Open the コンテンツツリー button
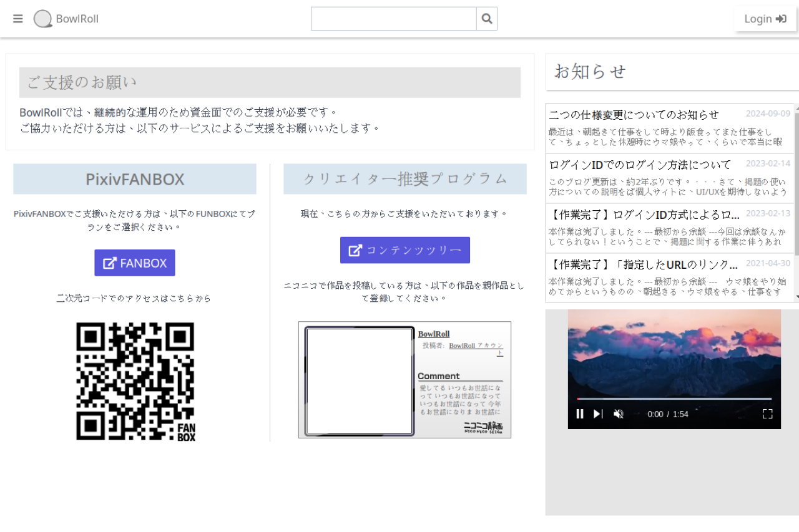 [405, 250]
